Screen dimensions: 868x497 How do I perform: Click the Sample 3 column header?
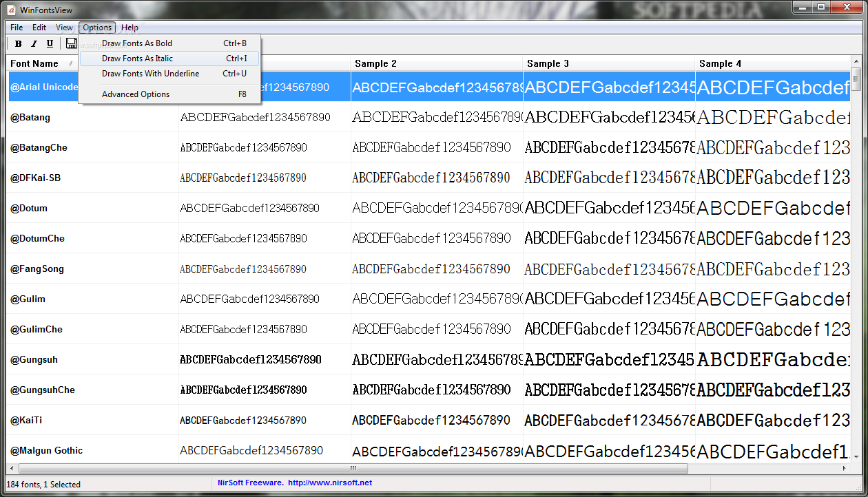(609, 63)
